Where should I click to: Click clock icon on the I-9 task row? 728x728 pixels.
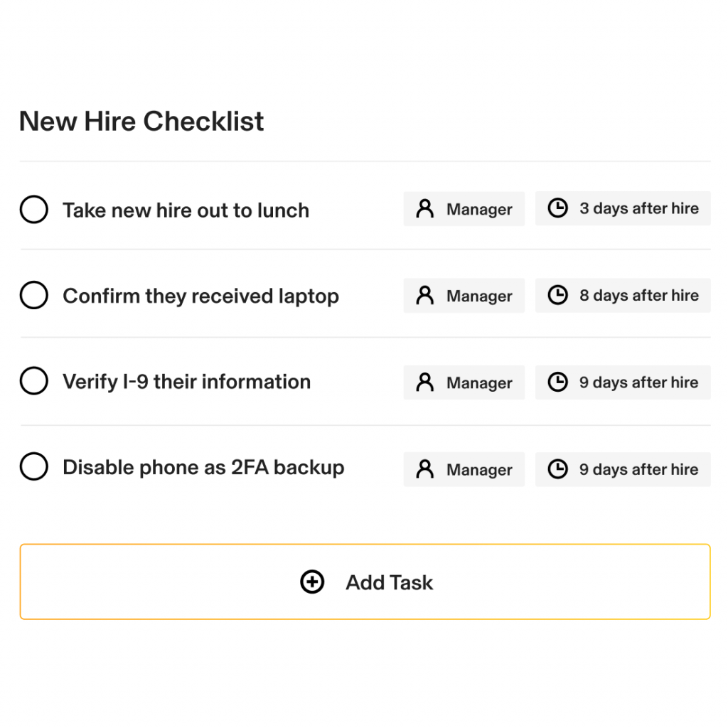click(557, 382)
